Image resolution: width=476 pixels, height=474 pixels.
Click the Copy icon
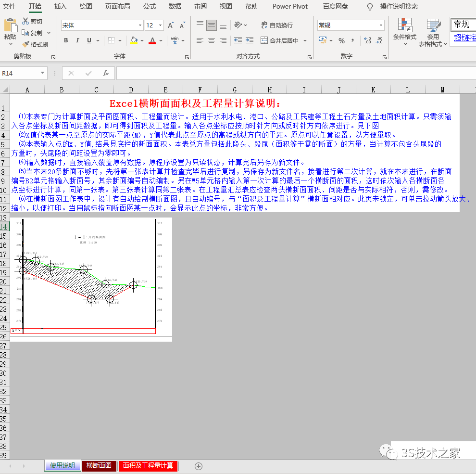[x=25, y=33]
